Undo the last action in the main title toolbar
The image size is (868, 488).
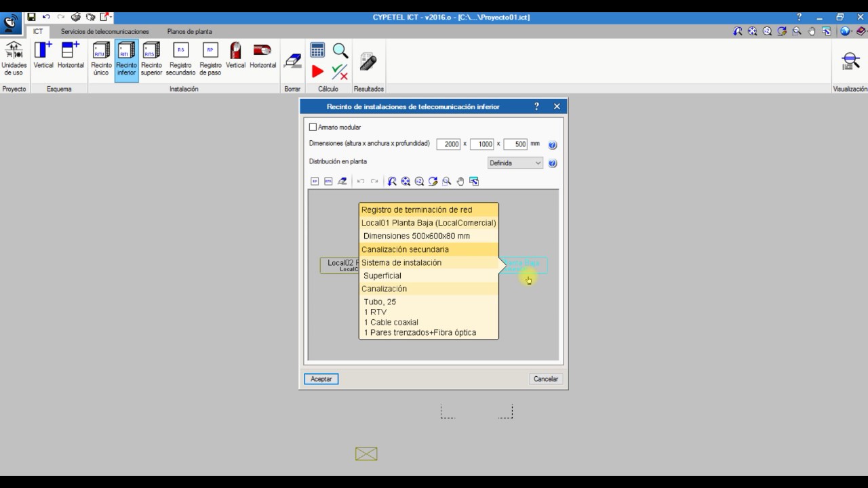pos(46,17)
